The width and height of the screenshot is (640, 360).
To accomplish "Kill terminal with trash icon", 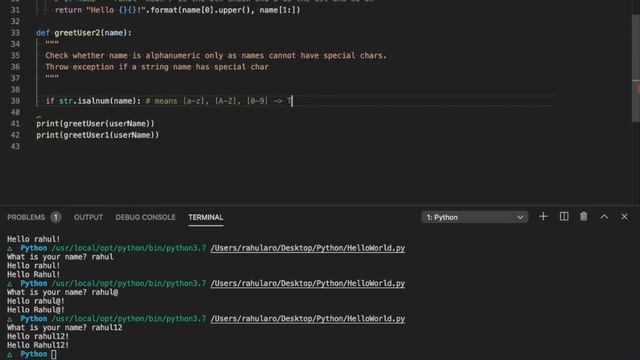I will (x=584, y=217).
